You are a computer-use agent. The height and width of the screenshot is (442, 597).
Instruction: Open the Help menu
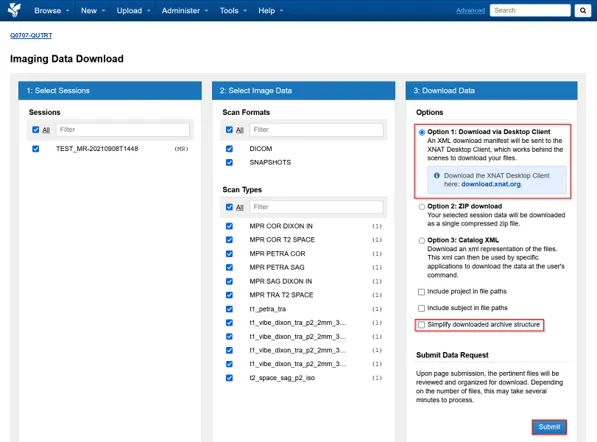coord(270,11)
